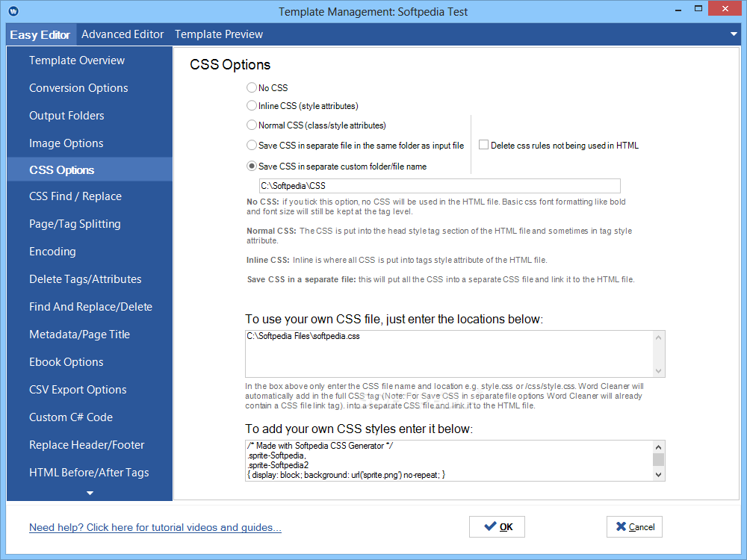
Task: Click 'To use your own CSS file' heading
Action: (x=394, y=319)
